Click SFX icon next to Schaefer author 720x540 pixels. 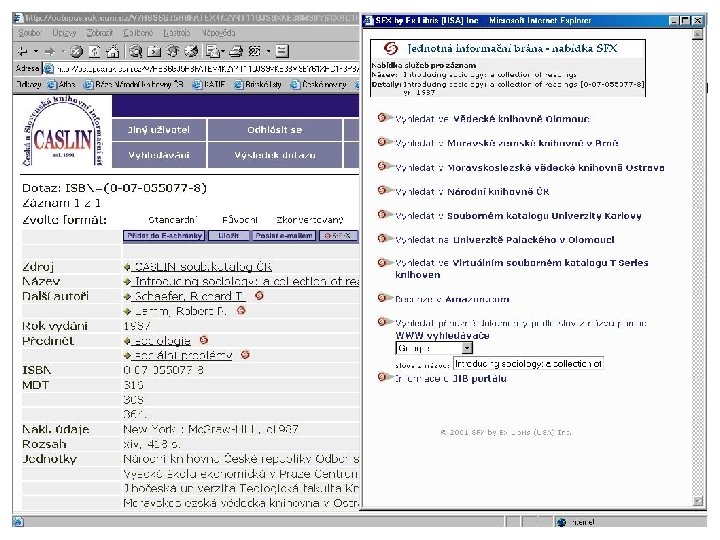click(x=259, y=296)
